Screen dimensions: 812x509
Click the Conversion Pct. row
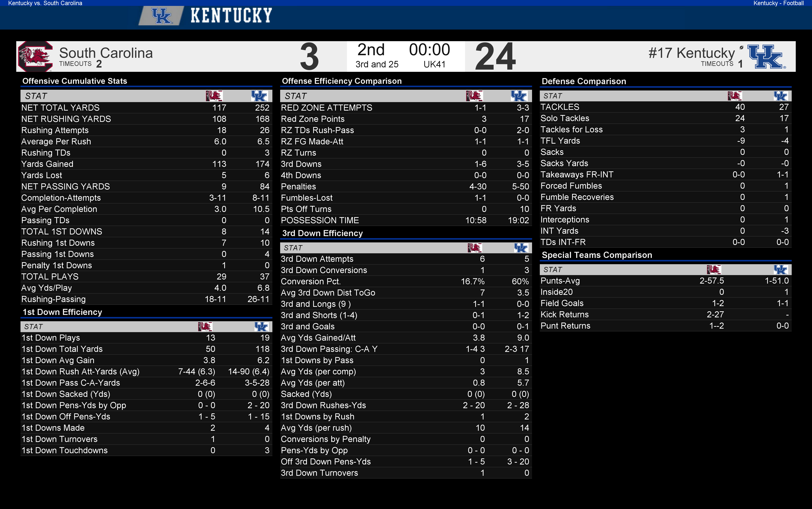(x=405, y=281)
